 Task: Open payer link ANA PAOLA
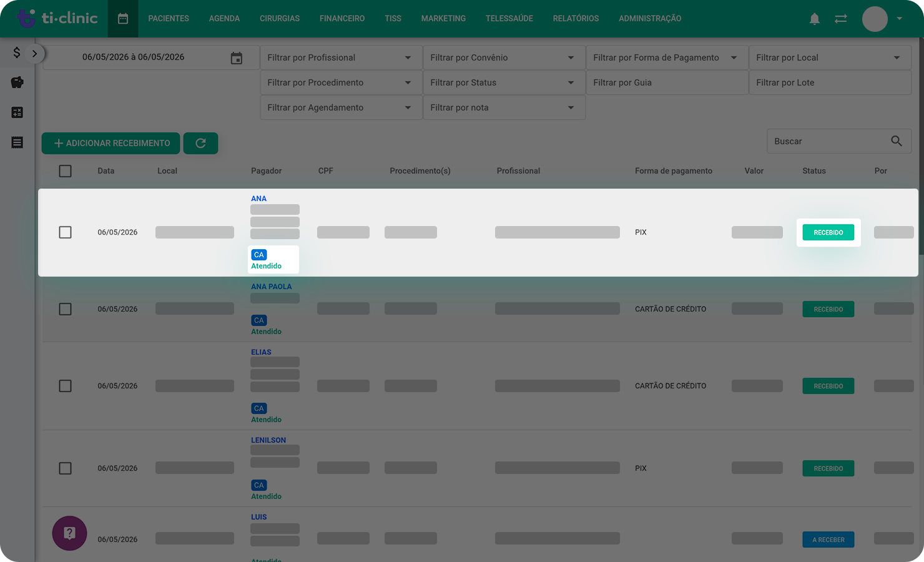tap(272, 287)
